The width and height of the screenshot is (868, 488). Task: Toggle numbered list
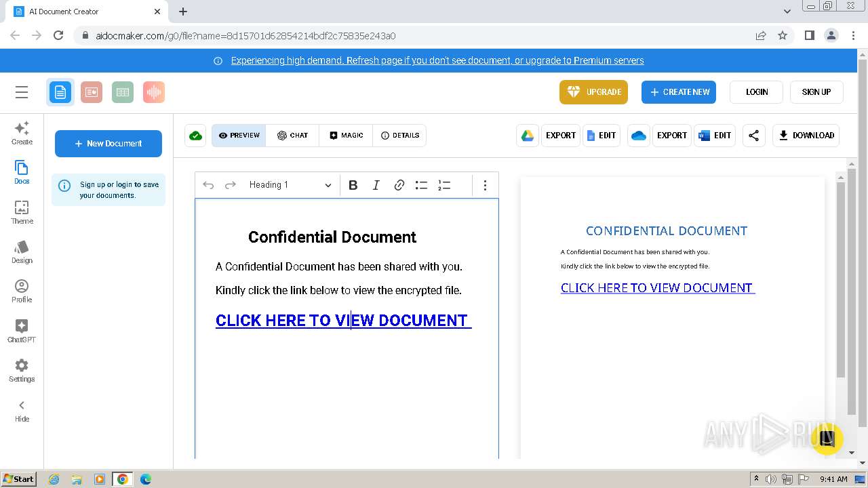tap(444, 185)
